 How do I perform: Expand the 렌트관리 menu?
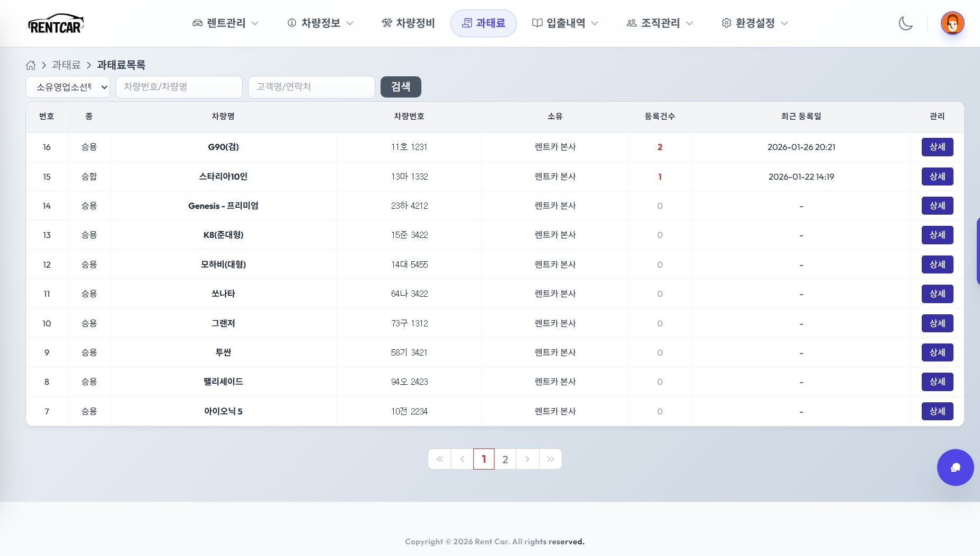click(226, 23)
